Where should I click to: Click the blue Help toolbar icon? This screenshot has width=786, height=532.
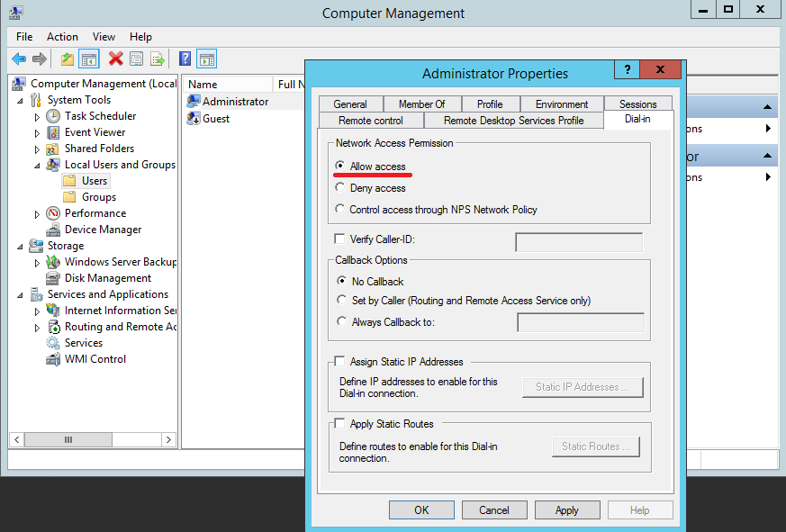click(x=185, y=59)
